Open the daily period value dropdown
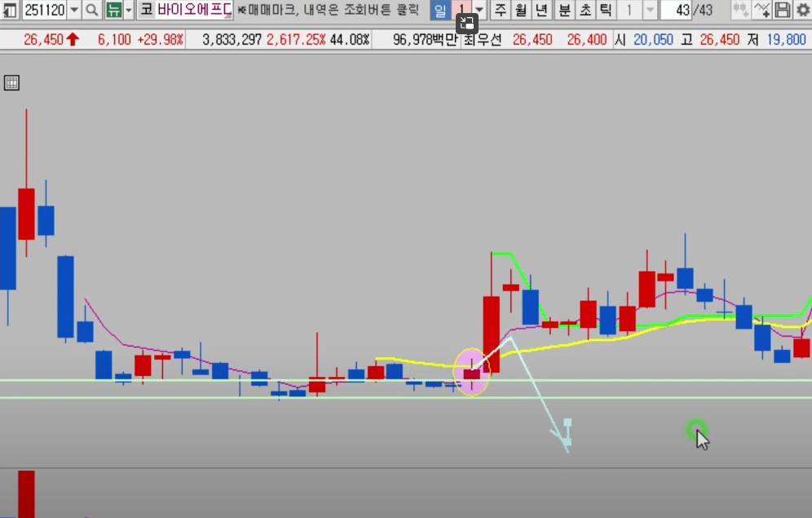 pyautogui.click(x=479, y=10)
